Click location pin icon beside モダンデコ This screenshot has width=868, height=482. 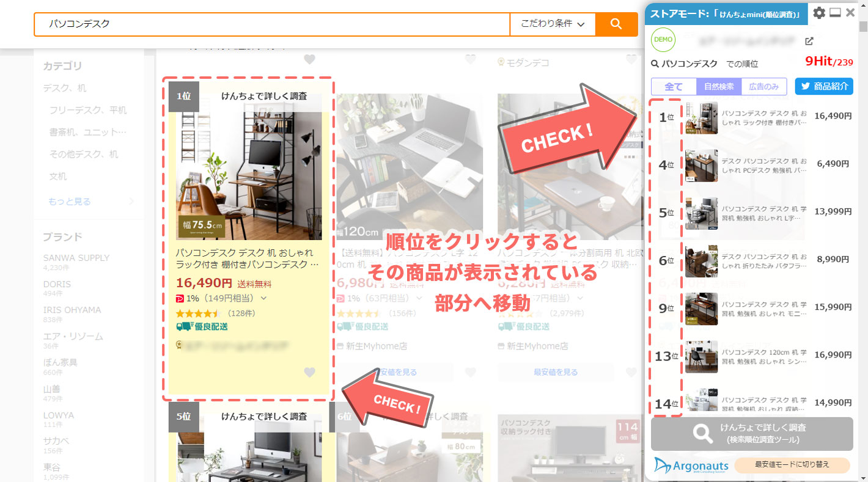(x=501, y=62)
